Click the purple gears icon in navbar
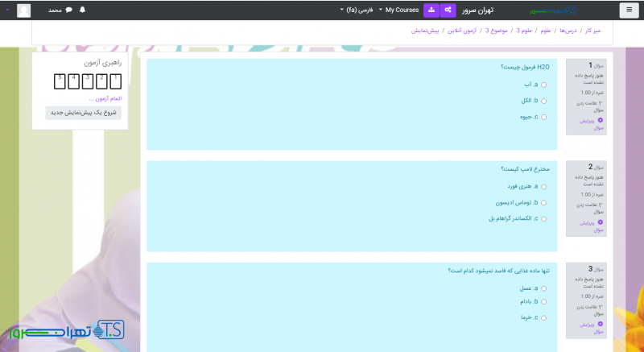This screenshot has height=352, width=644. tap(448, 10)
